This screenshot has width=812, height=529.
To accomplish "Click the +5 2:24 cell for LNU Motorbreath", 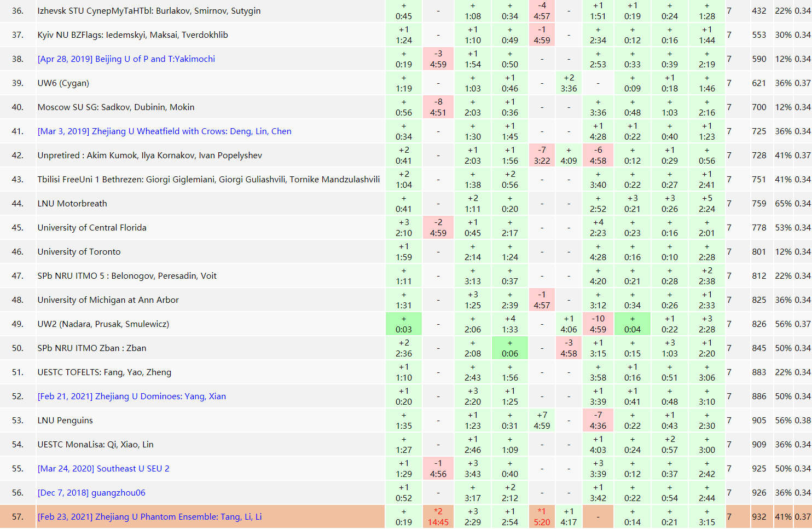I will pos(706,204).
